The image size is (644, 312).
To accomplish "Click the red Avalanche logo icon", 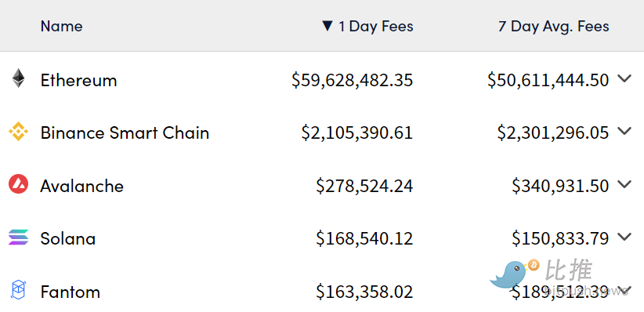I will [x=18, y=183].
